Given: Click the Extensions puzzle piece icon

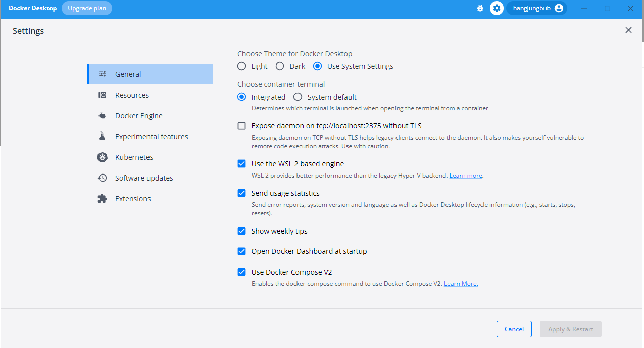Looking at the screenshot, I should tap(103, 198).
